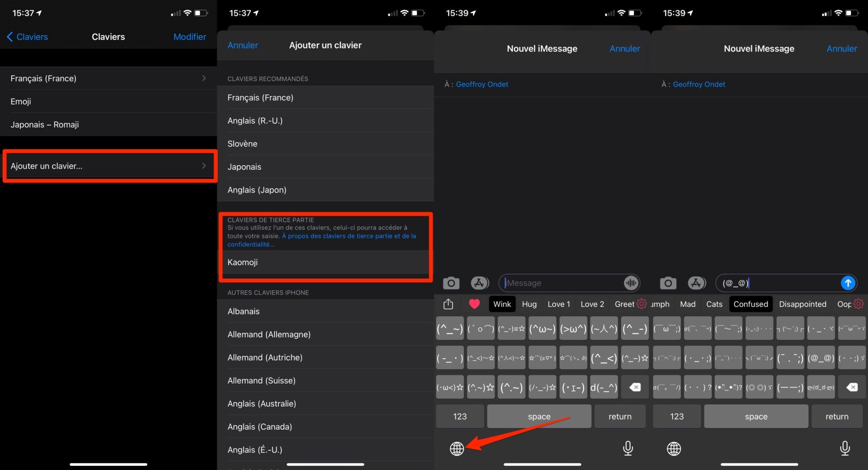
Task: Tap the share icon above Kaomoji keyboard
Action: click(448, 304)
